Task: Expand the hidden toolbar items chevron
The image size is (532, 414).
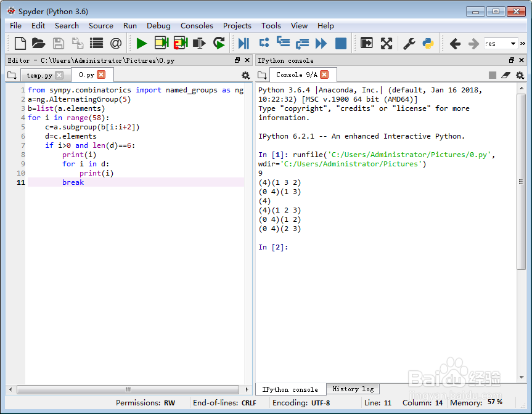Action: 523,43
